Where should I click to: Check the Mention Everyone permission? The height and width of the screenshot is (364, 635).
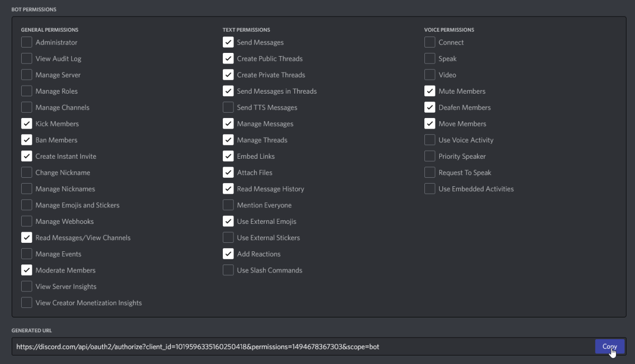(x=228, y=205)
